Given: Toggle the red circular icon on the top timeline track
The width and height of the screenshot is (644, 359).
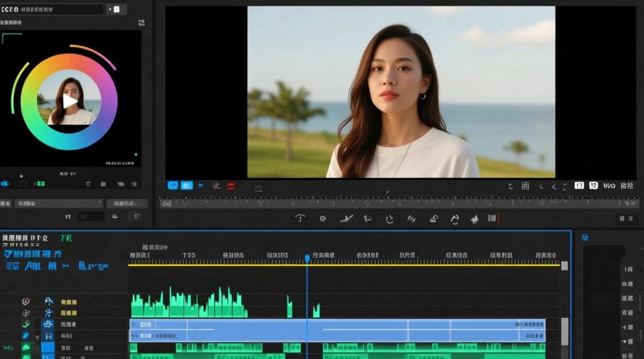Looking at the screenshot, I should (26, 302).
